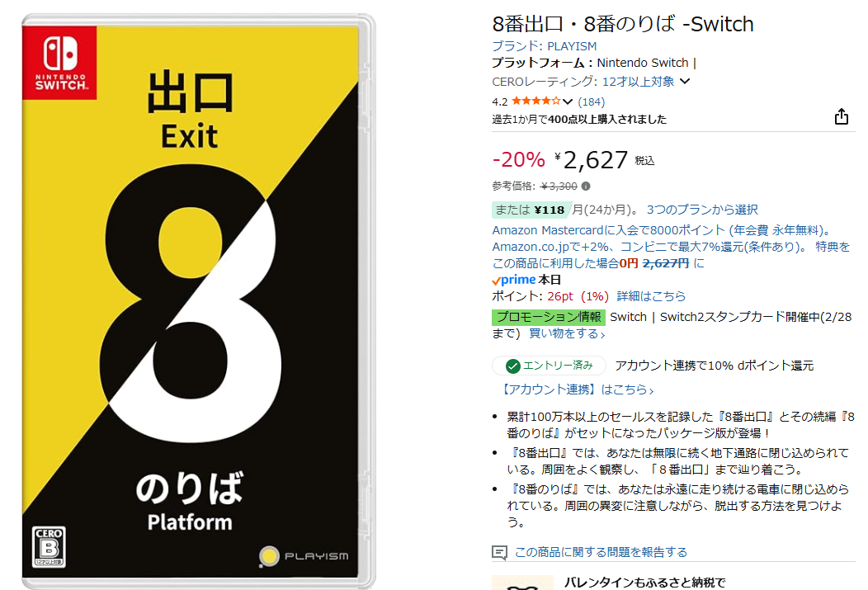Expand the CERO rating dropdown arrow

click(x=685, y=82)
